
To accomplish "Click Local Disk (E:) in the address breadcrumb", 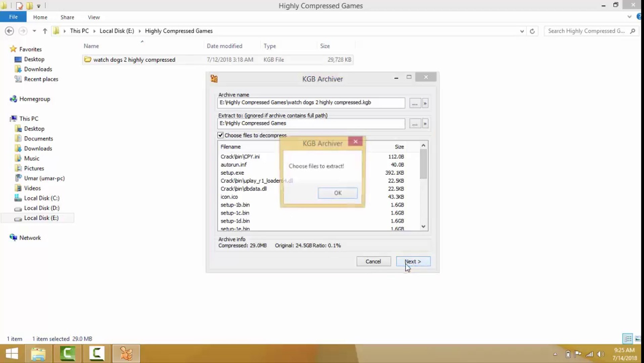I will pos(117,31).
